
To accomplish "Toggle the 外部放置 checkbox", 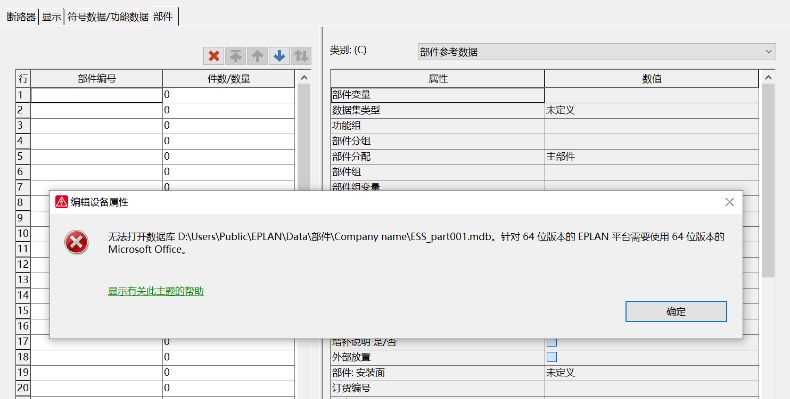I will (x=552, y=357).
